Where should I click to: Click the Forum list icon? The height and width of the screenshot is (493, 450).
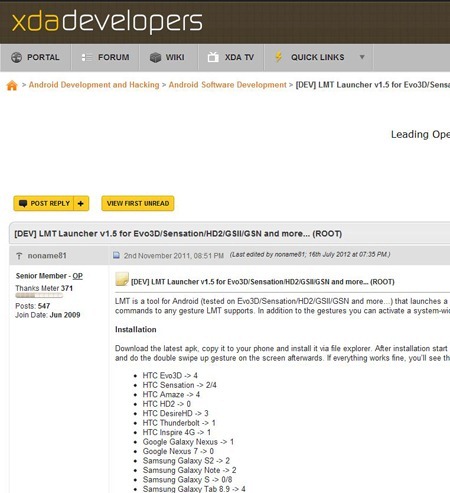(87, 57)
